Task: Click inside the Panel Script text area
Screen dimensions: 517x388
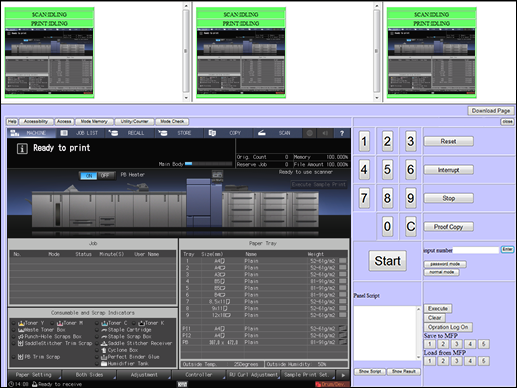Action: 385,333
